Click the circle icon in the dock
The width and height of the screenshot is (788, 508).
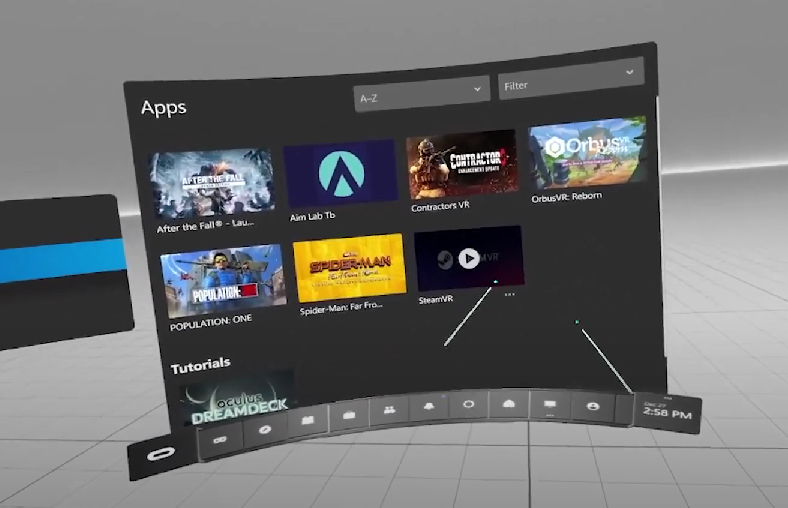468,404
